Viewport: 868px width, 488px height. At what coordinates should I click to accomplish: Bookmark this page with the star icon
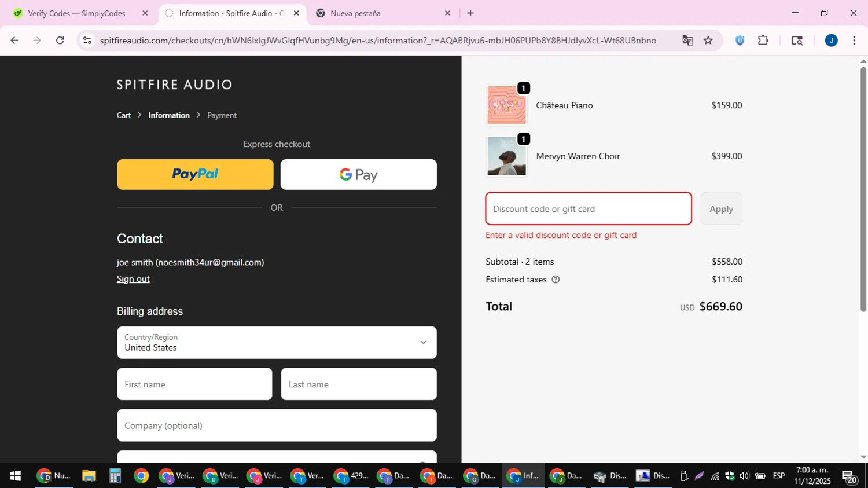point(708,41)
